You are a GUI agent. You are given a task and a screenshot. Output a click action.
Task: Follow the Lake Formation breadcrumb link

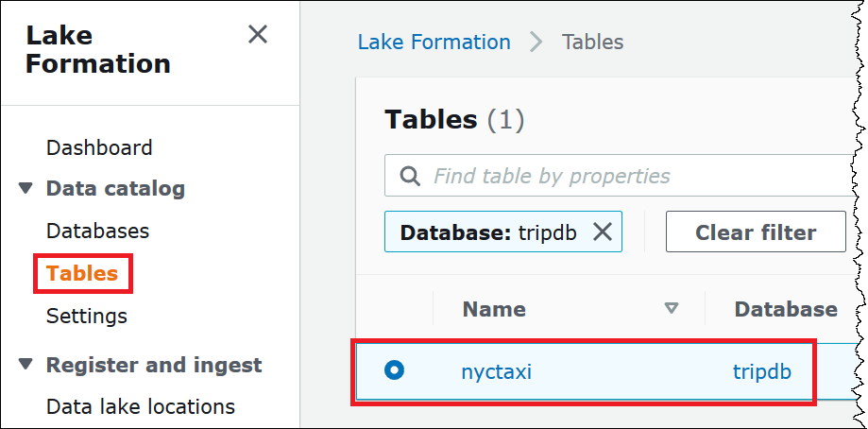coord(434,43)
